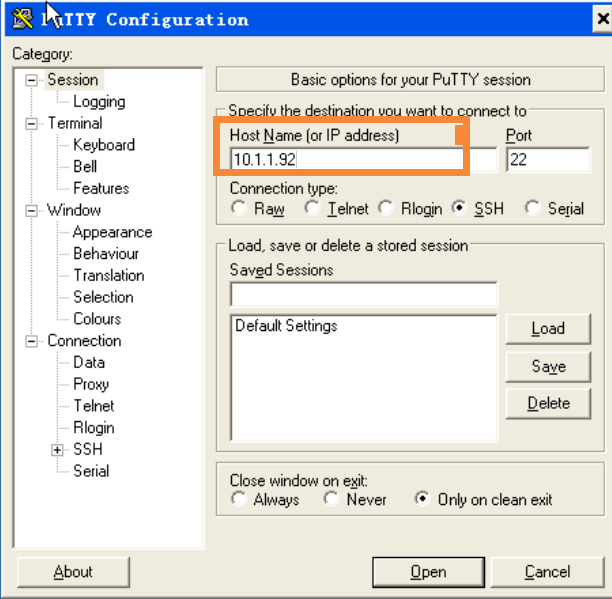This screenshot has width=612, height=599.
Task: Focus the Saved Sessions name field
Action: click(364, 294)
